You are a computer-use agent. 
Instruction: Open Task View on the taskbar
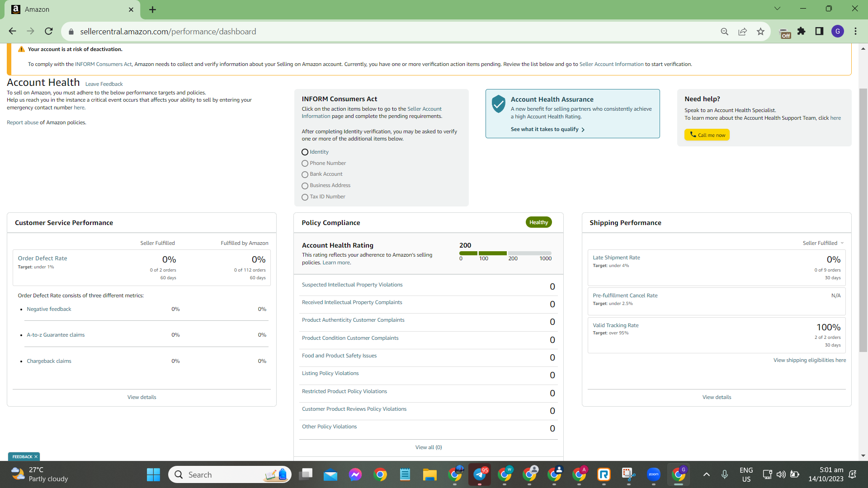(x=306, y=474)
